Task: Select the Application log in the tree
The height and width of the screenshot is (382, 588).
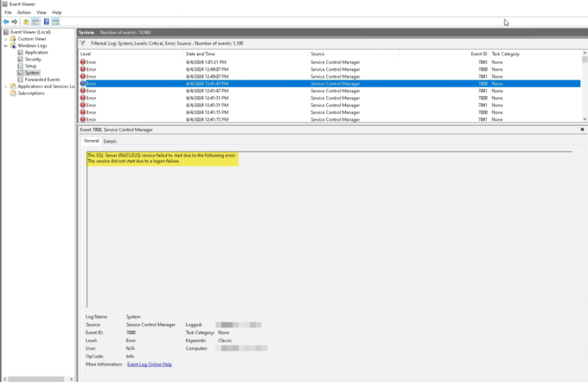Action: pos(36,52)
